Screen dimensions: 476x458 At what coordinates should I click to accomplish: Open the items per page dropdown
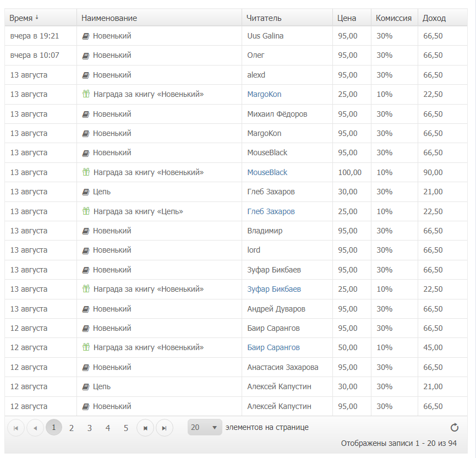205,427
